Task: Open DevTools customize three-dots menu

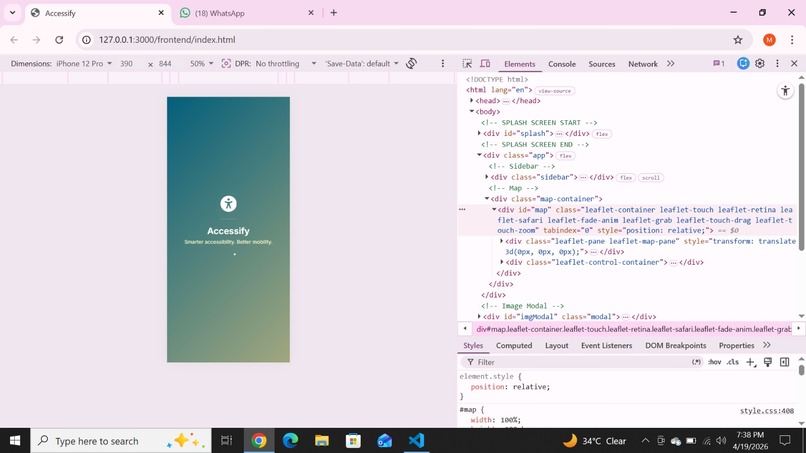Action: point(777,63)
